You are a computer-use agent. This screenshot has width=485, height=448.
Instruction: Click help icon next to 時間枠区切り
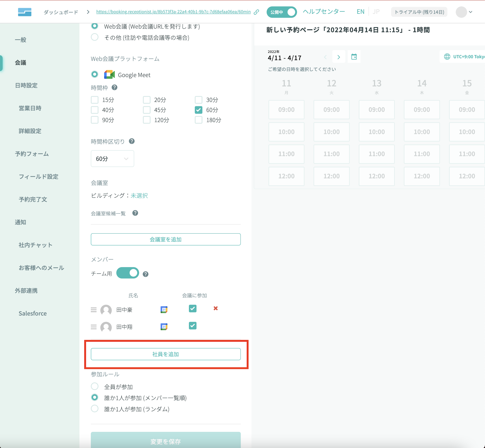(132, 141)
